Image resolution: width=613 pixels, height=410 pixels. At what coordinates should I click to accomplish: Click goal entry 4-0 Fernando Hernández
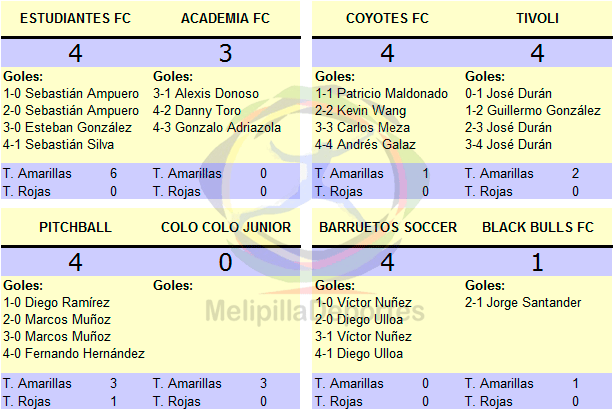click(74, 354)
